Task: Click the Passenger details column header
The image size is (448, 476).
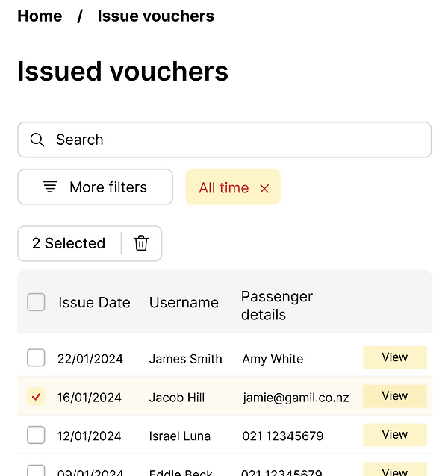Action: 276,305
